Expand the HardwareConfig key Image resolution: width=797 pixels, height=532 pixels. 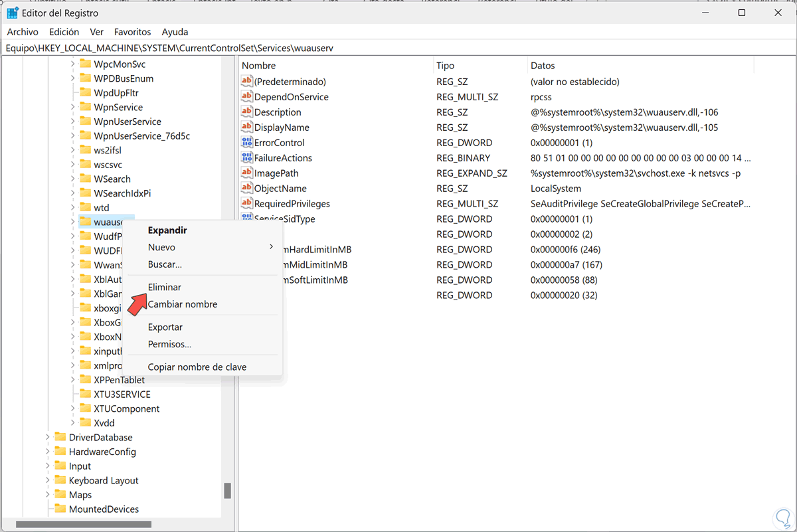point(48,452)
